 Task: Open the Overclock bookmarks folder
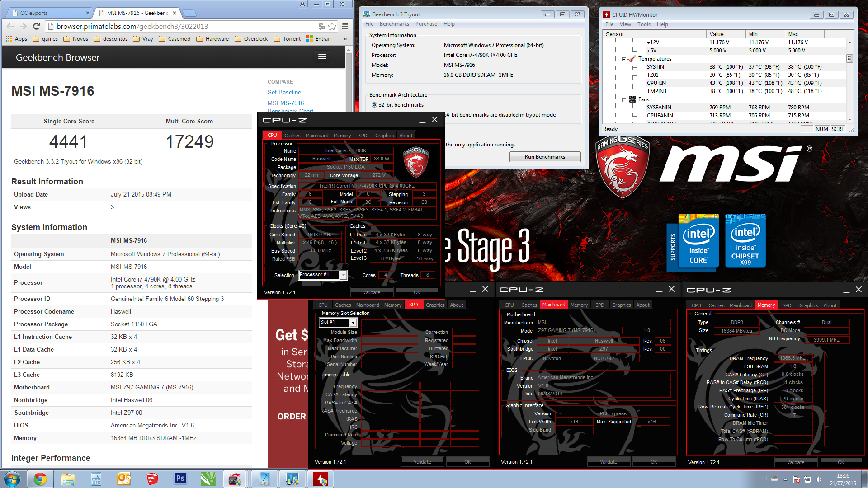coord(251,39)
